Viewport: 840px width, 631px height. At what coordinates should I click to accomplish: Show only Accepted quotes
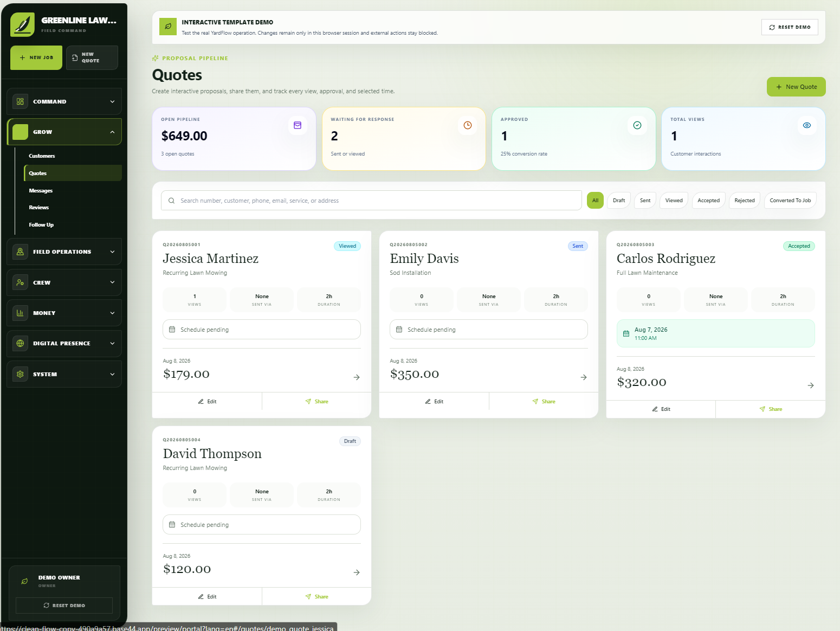(709, 201)
